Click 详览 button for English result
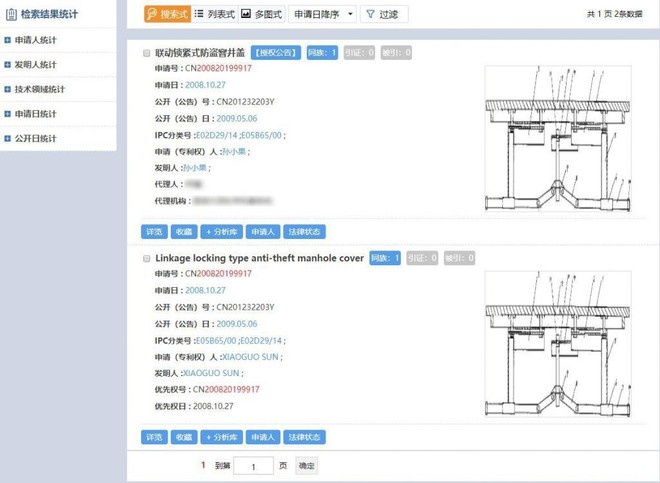This screenshot has height=483, width=660. coord(154,437)
